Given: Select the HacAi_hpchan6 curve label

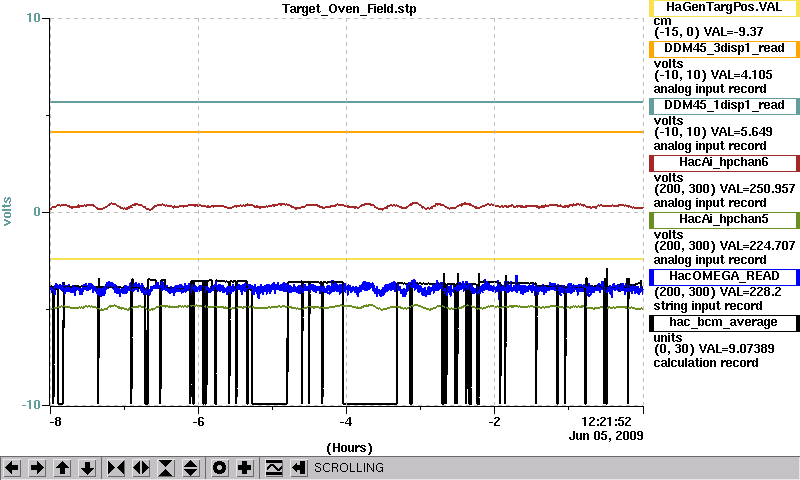Looking at the screenshot, I should coord(724,163).
